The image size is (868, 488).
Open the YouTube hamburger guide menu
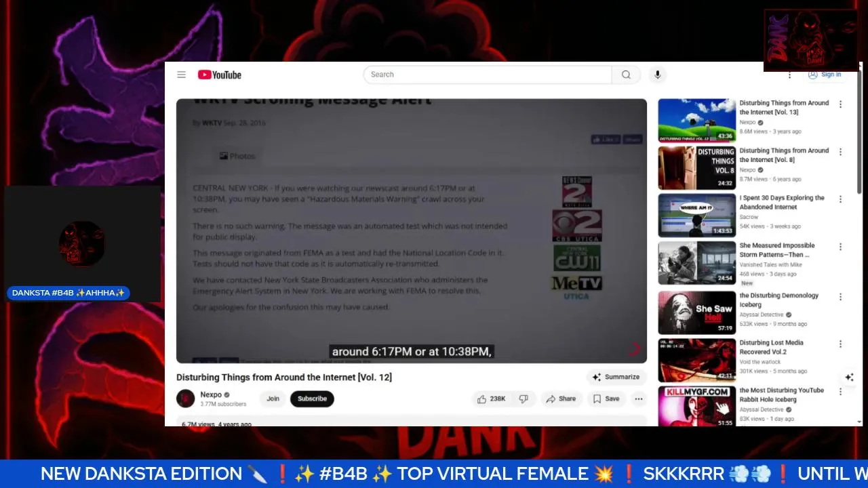(181, 75)
